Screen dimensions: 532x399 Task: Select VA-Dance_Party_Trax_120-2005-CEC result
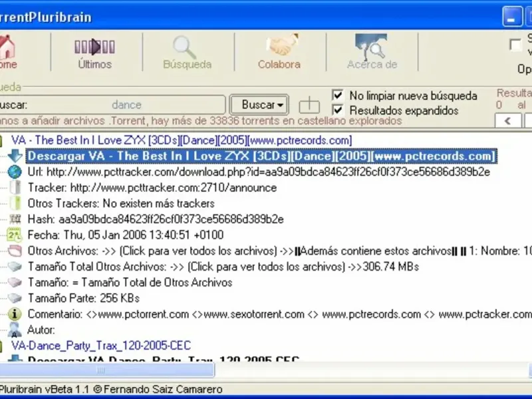coord(101,345)
